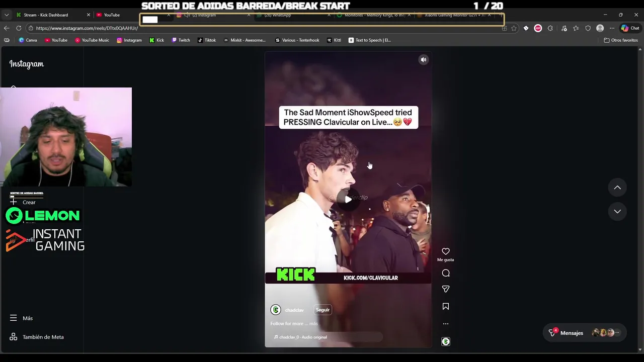Install the site as an app icon
Screen dimensions: 644x362
click(x=504, y=28)
